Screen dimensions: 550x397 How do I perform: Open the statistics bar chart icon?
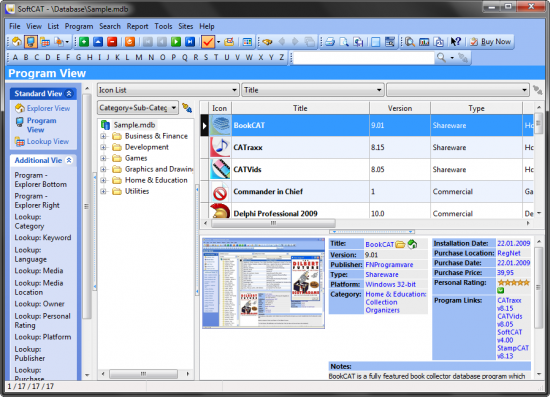tap(424, 42)
